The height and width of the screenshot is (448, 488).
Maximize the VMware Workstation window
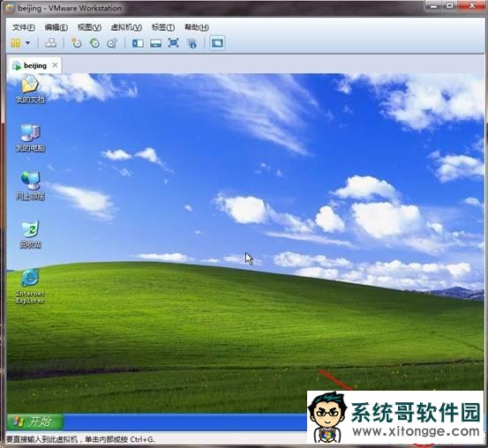(x=450, y=5)
